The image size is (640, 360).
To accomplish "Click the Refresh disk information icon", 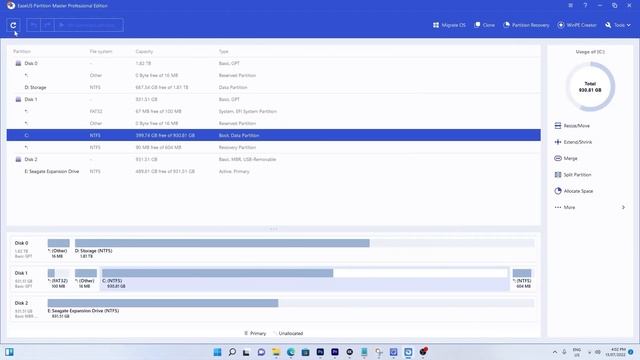I will pyautogui.click(x=13, y=25).
